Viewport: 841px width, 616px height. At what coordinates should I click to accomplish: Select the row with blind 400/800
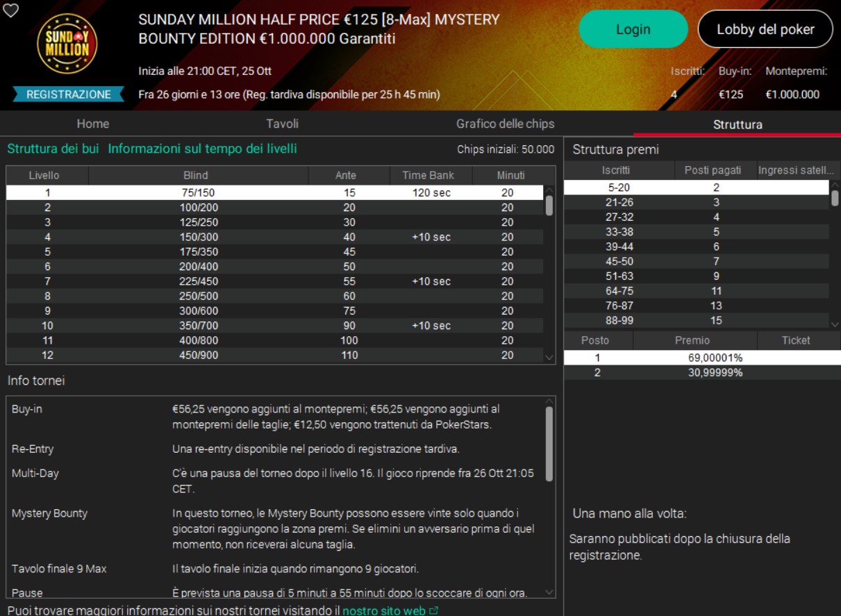click(275, 340)
